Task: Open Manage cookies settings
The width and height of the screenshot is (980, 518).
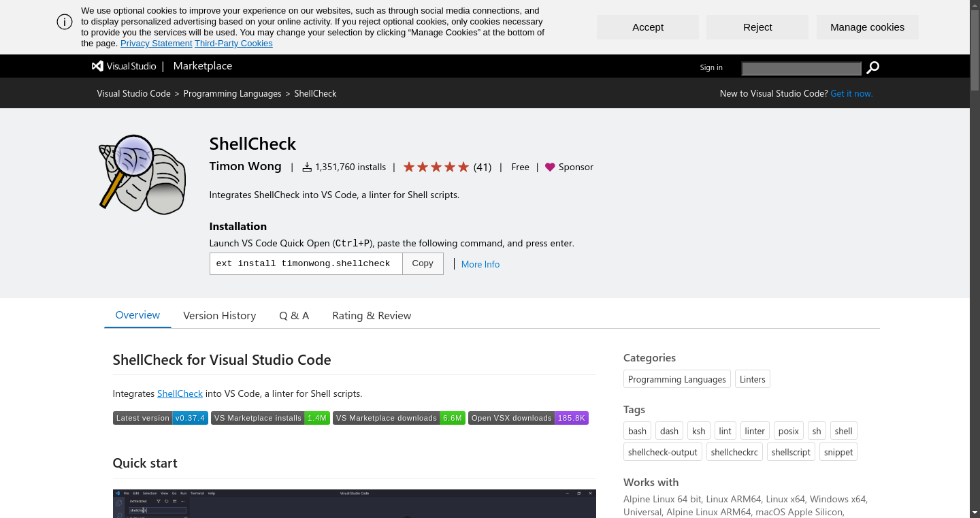Action: click(x=868, y=27)
